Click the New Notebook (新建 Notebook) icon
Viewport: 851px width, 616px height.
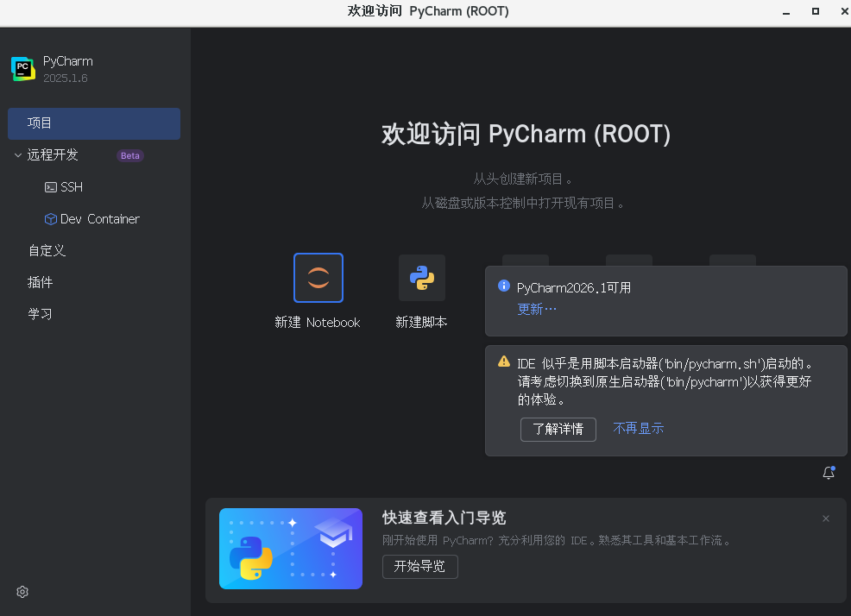[318, 277]
